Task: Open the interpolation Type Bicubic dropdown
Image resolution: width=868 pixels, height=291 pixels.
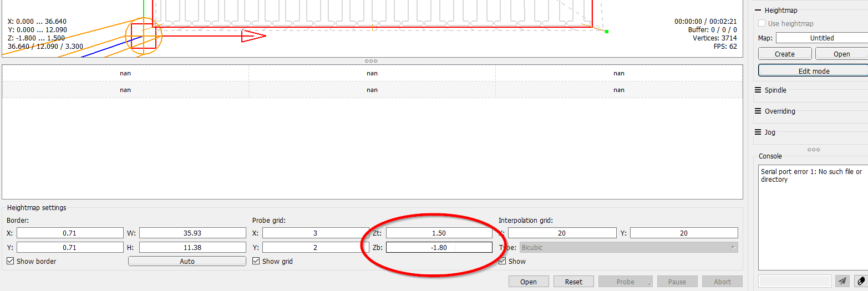Action: 630,247
